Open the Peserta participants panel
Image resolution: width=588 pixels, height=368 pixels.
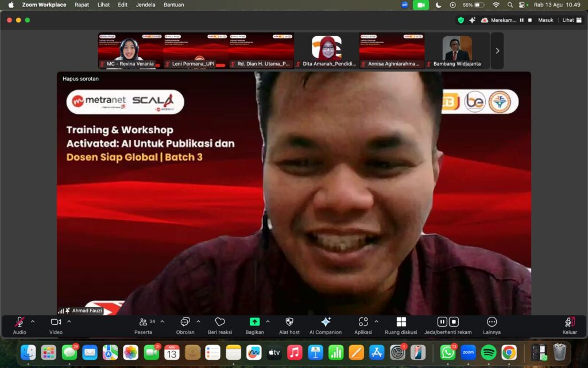[x=144, y=325]
